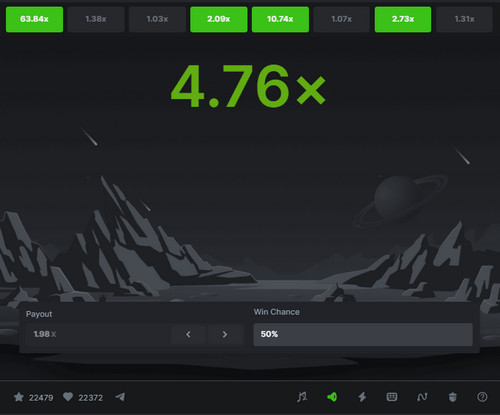500x415 pixels.
Task: View the 1.31x past round result
Action: tap(464, 19)
